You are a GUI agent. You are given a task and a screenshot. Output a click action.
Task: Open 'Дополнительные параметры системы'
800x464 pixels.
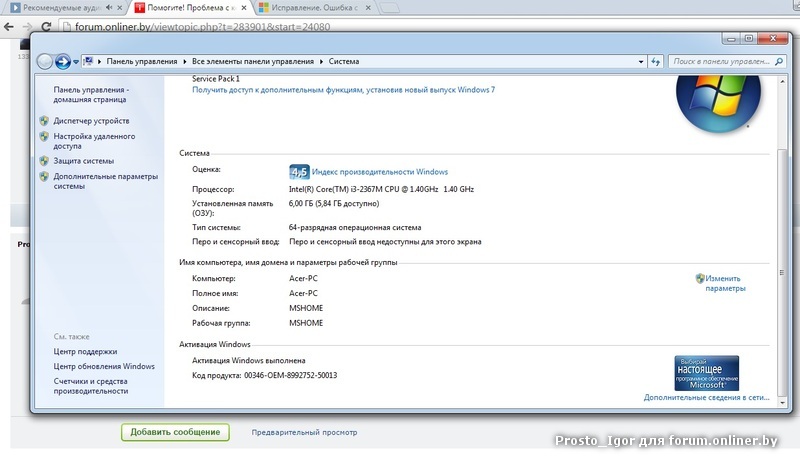(106, 181)
